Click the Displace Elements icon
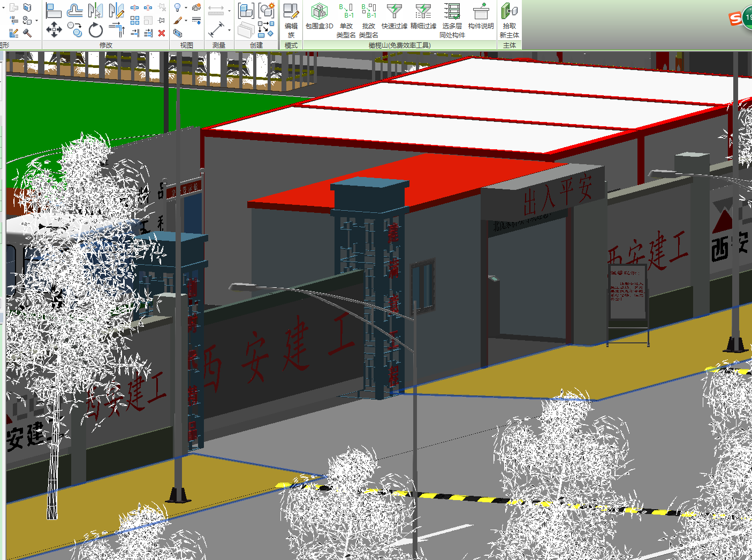Image resolution: width=752 pixels, height=560 pixels. 196,7
